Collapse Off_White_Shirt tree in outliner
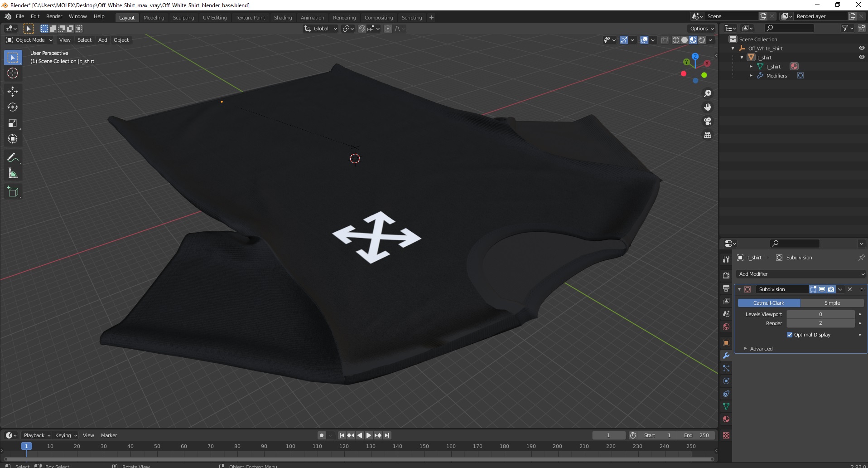The height and width of the screenshot is (468, 868). click(733, 49)
